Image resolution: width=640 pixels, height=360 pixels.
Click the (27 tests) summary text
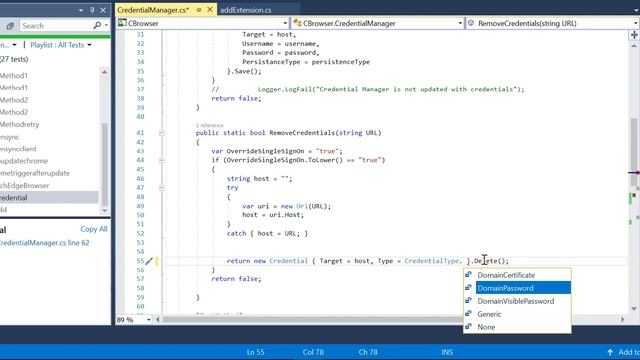point(14,59)
